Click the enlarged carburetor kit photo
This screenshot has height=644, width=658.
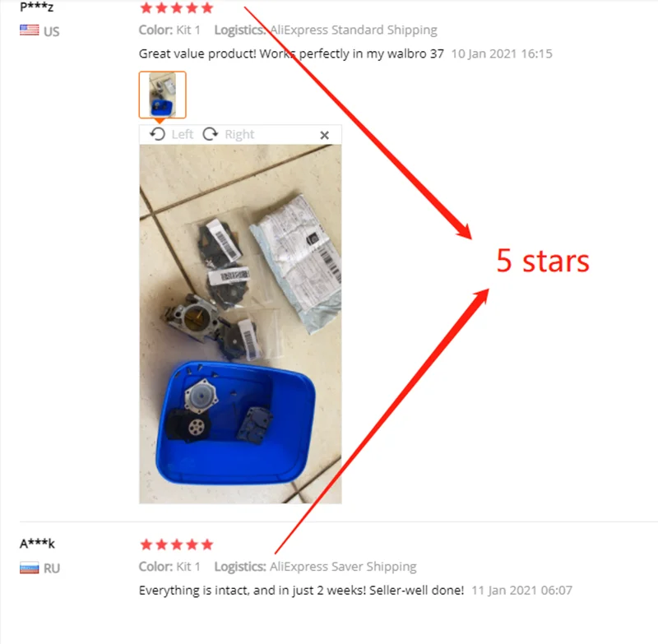coord(240,324)
